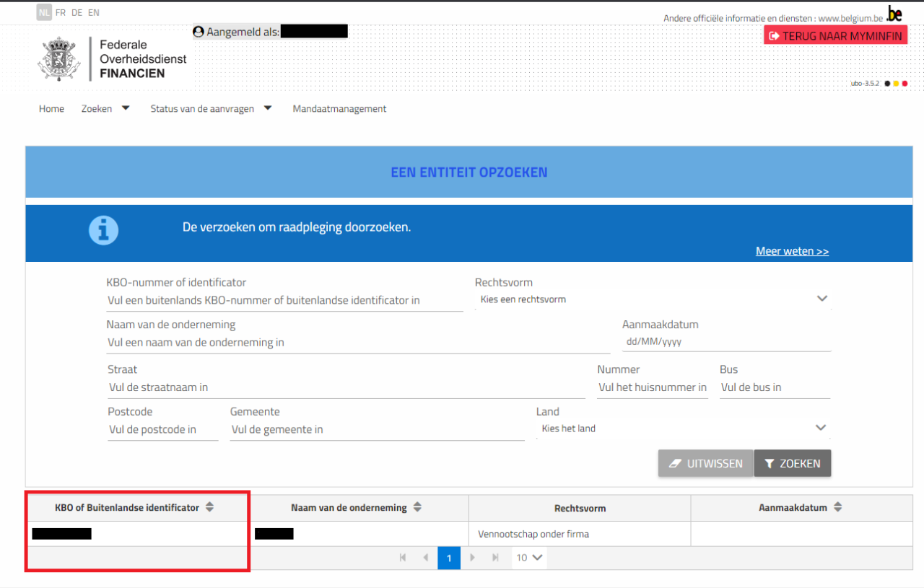
Task: Click the Belgian federal coat of arms logo
Action: 61,59
